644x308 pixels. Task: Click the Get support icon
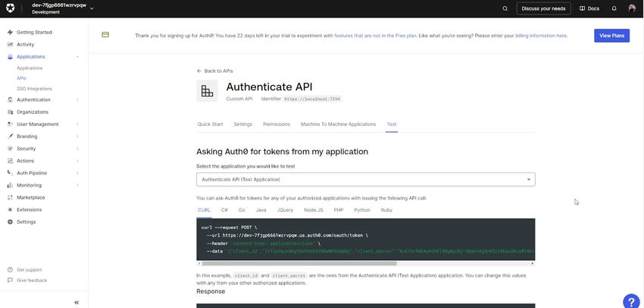click(x=11, y=270)
